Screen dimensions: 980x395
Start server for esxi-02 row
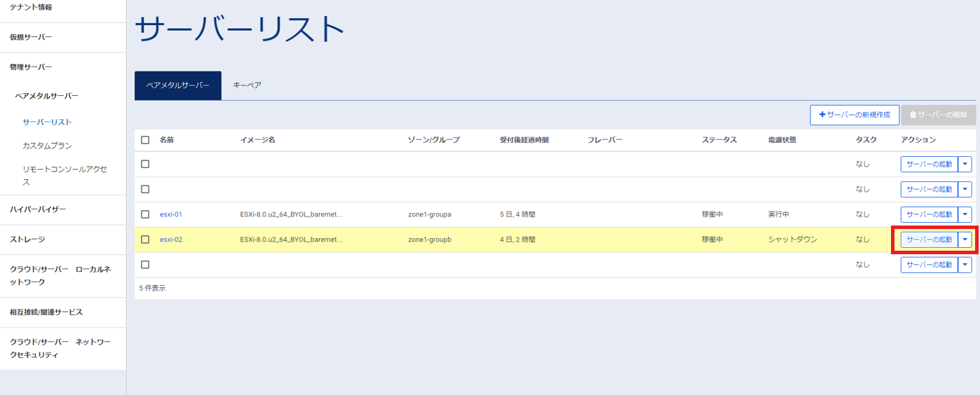[929, 240]
